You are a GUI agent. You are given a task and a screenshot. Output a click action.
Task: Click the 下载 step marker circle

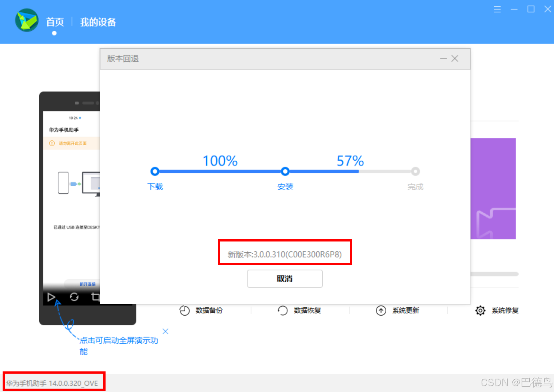155,171
